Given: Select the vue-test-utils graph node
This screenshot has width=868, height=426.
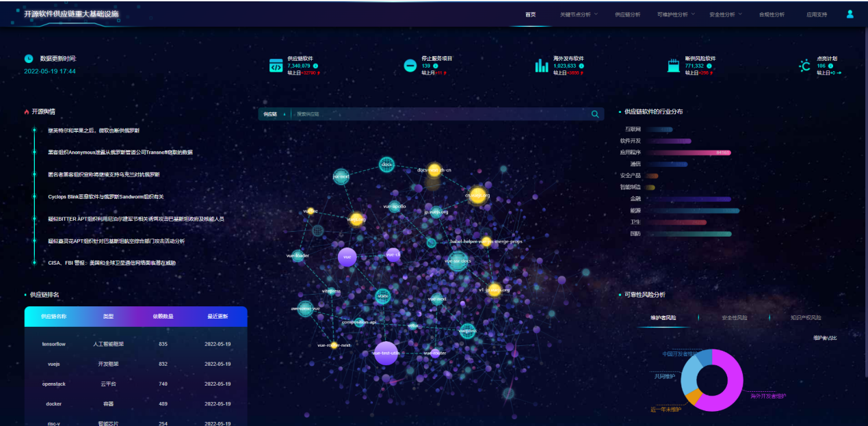Looking at the screenshot, I should [386, 353].
